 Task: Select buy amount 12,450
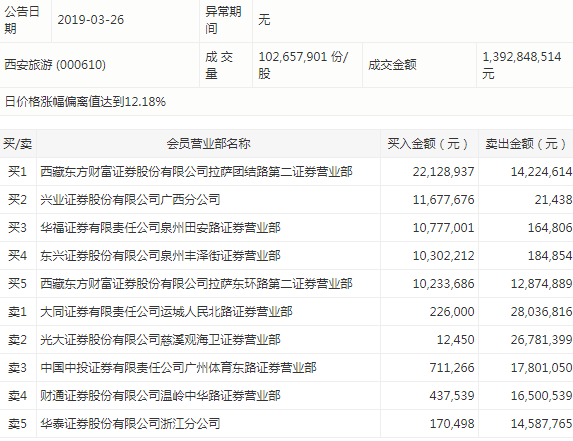(x=456, y=340)
